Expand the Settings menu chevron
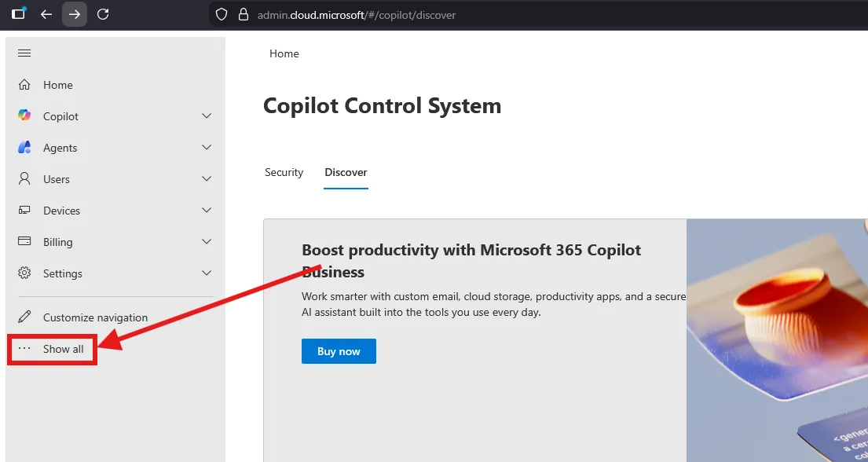Screen dimensions: 868x462 click(x=207, y=273)
